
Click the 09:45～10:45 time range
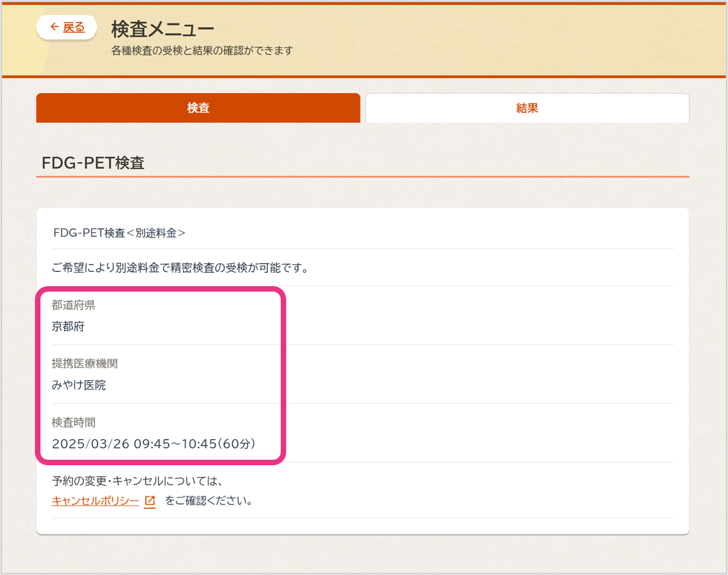[x=175, y=444]
